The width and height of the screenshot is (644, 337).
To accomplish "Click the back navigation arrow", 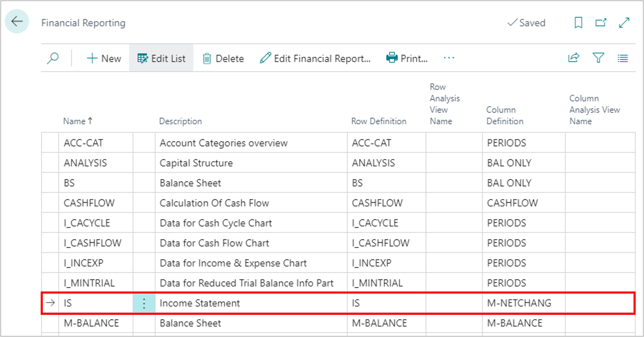I will click(17, 20).
